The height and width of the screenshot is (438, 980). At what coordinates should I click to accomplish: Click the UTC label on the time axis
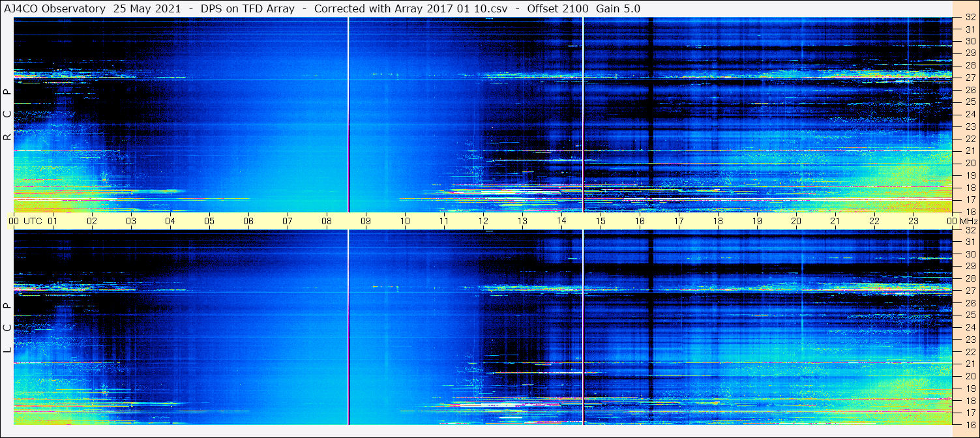[33, 221]
